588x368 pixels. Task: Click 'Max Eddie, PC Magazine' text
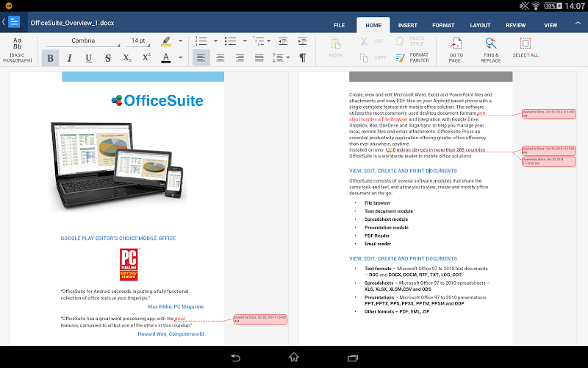pyautogui.click(x=176, y=307)
